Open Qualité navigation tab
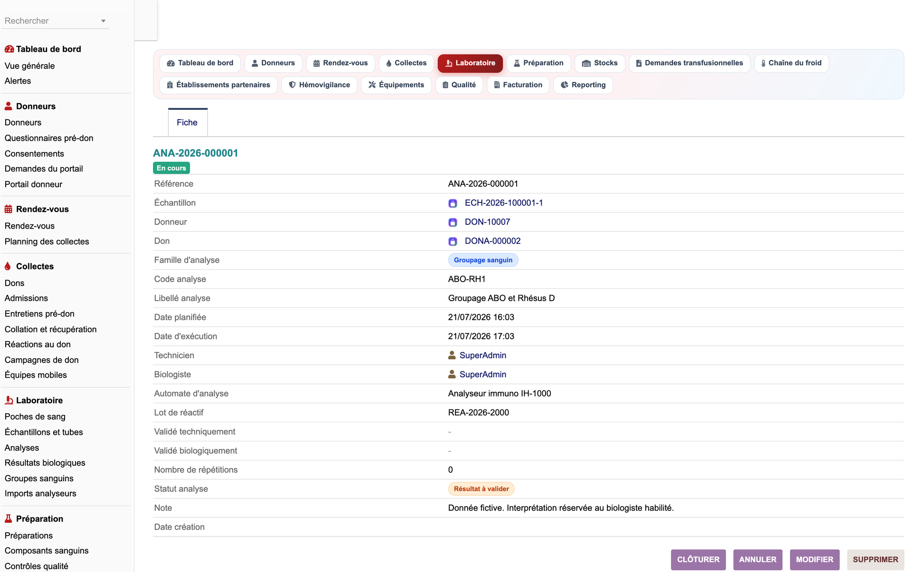The height and width of the screenshot is (572, 924). 459,85
